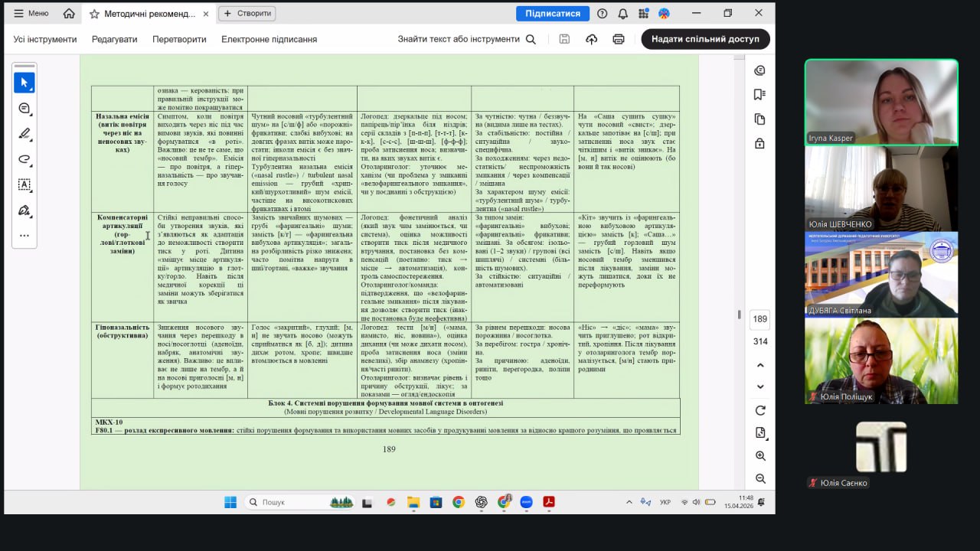Select the arrow selection tool
The image size is (980, 551).
click(x=24, y=83)
